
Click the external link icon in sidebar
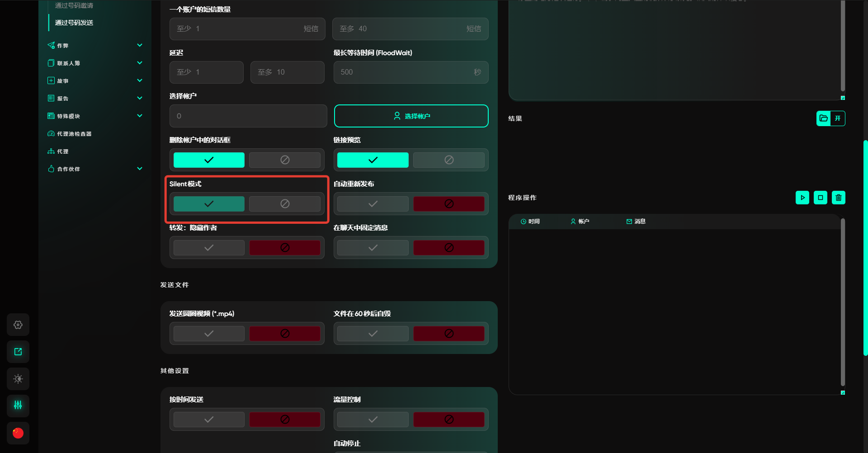coord(18,352)
